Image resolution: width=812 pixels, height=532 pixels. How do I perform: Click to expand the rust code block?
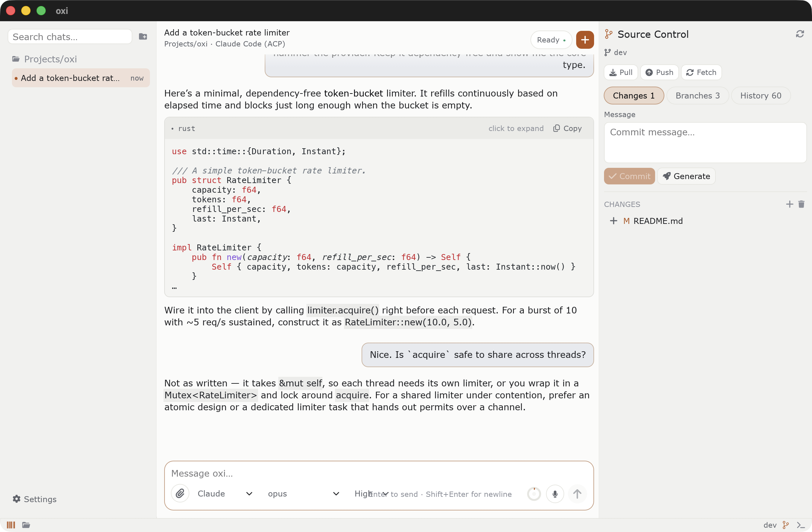(x=516, y=128)
